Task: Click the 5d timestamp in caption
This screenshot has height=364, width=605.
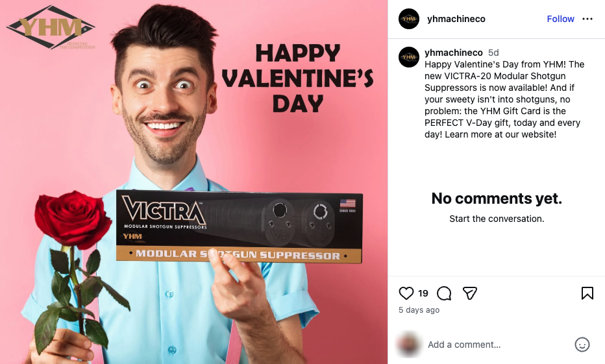Action: click(x=493, y=53)
